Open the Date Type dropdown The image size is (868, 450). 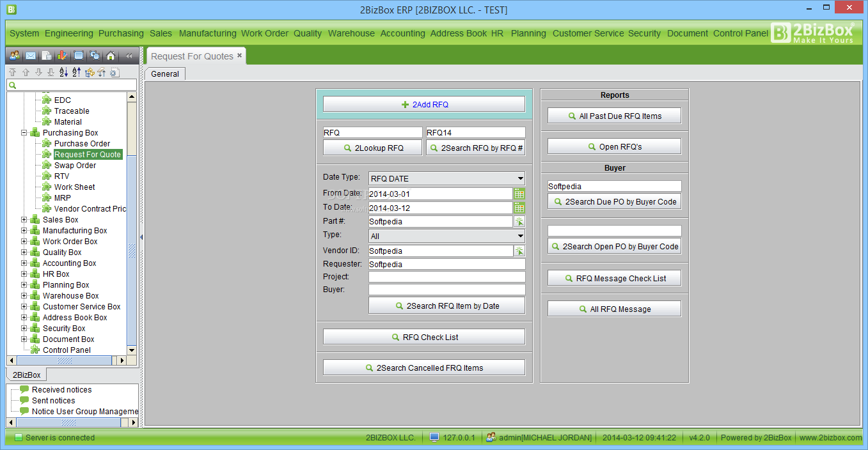pos(447,179)
